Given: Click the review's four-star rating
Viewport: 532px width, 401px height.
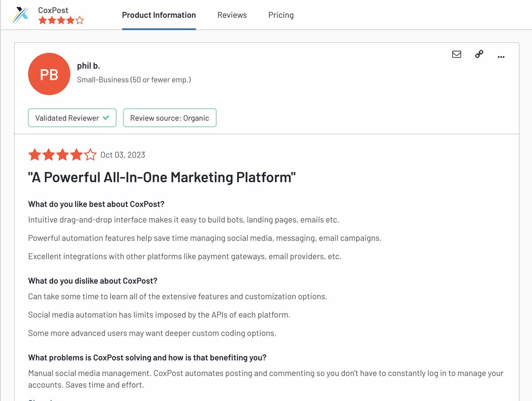Looking at the screenshot, I should tap(62, 155).
